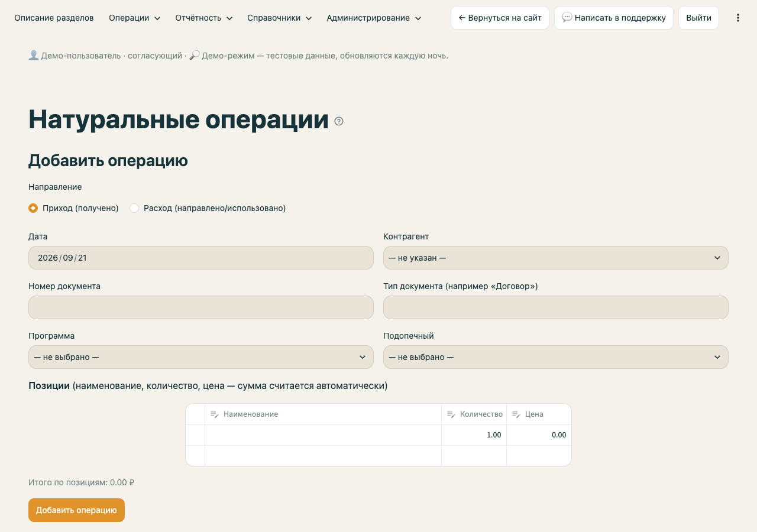Click the Итого по позициям: 0.00 ₽ text
This screenshot has width=757, height=532.
tap(82, 482)
